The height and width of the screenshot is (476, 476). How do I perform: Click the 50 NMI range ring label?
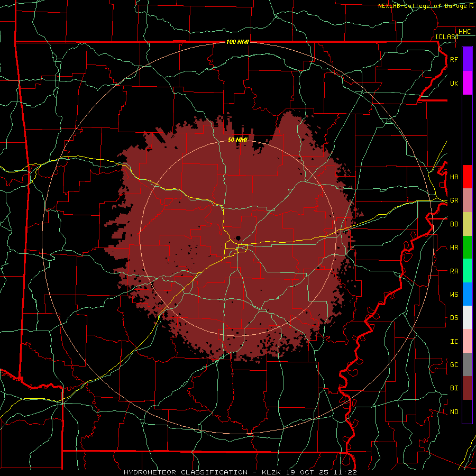[237, 140]
